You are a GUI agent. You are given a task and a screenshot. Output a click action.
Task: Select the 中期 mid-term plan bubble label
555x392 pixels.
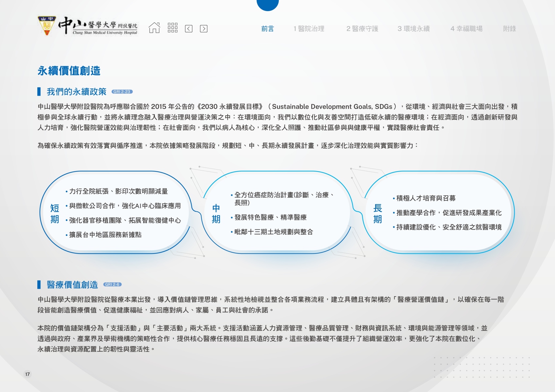point(216,214)
